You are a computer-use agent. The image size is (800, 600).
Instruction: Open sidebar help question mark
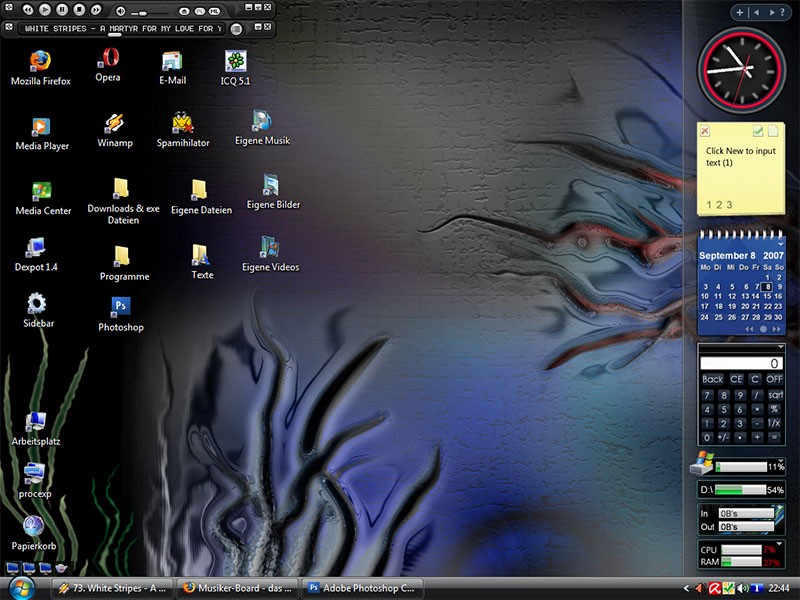coord(783,12)
